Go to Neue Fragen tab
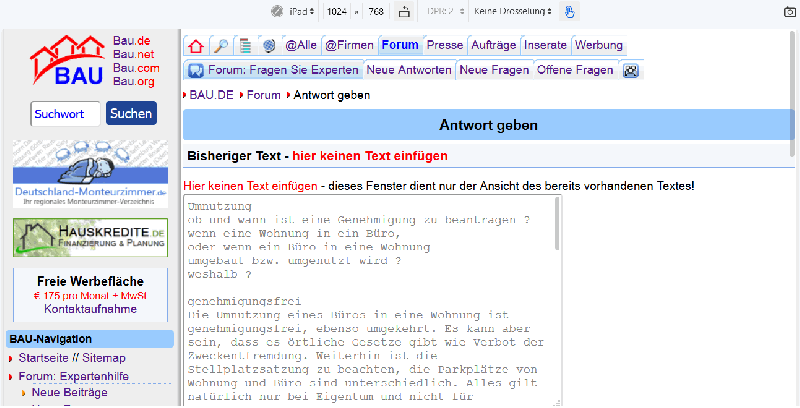 [494, 70]
